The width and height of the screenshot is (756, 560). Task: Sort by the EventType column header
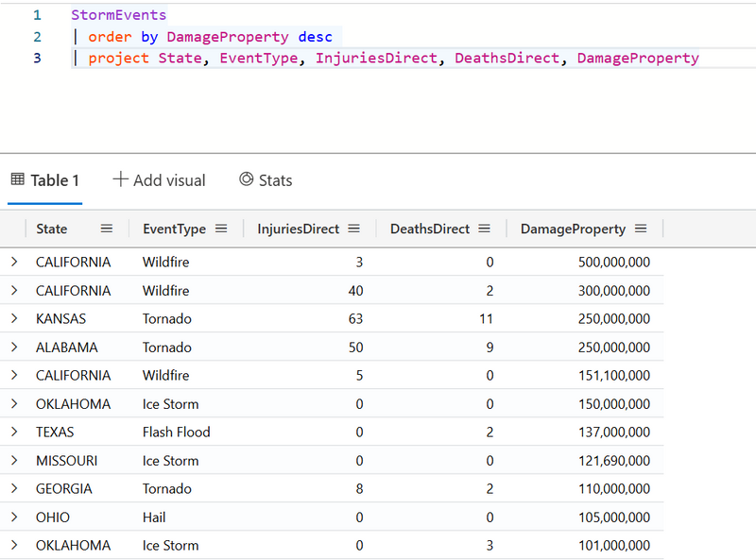tap(174, 229)
